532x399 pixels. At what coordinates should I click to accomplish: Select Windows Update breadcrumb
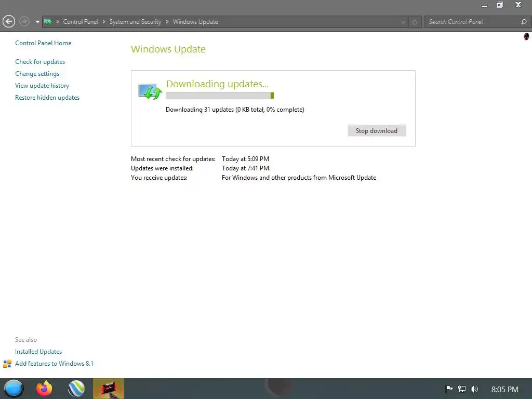[195, 22]
